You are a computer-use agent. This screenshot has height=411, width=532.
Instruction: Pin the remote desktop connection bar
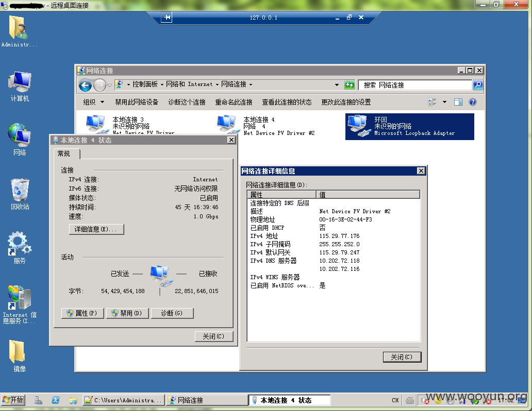pyautogui.click(x=167, y=18)
